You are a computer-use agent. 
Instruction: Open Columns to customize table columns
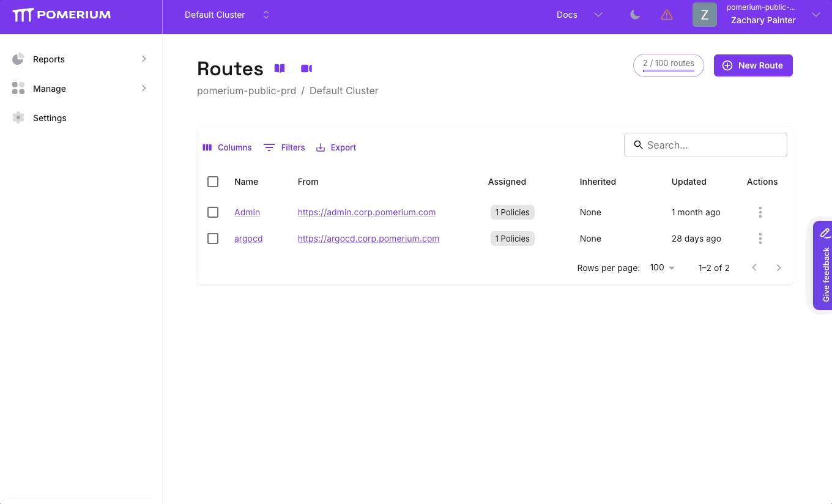click(226, 147)
